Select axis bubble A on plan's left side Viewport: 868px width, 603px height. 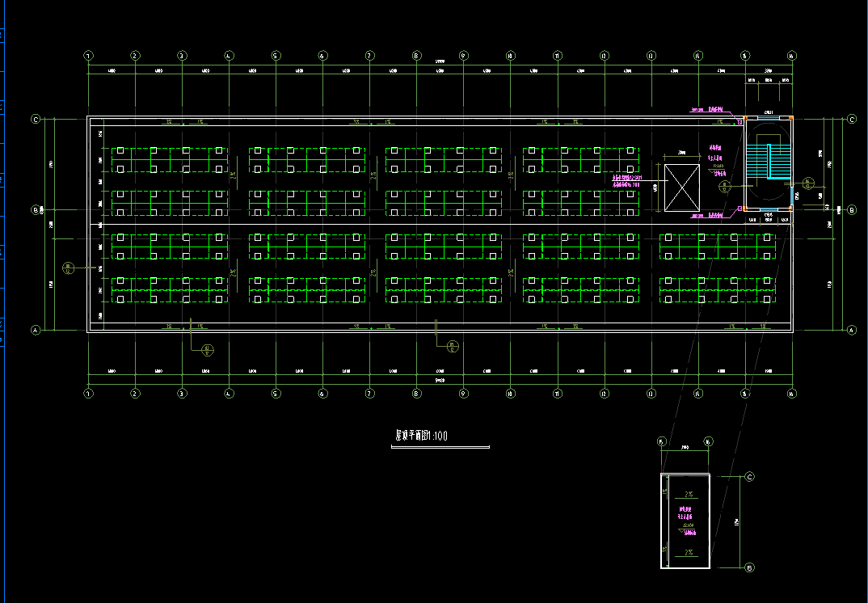[x=36, y=330]
